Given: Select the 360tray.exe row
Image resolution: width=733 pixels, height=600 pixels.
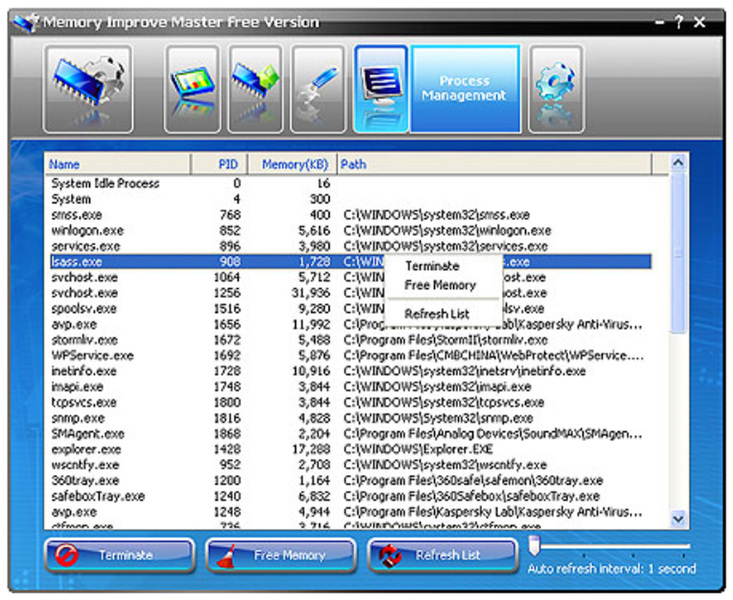Looking at the screenshot, I should (x=351, y=480).
